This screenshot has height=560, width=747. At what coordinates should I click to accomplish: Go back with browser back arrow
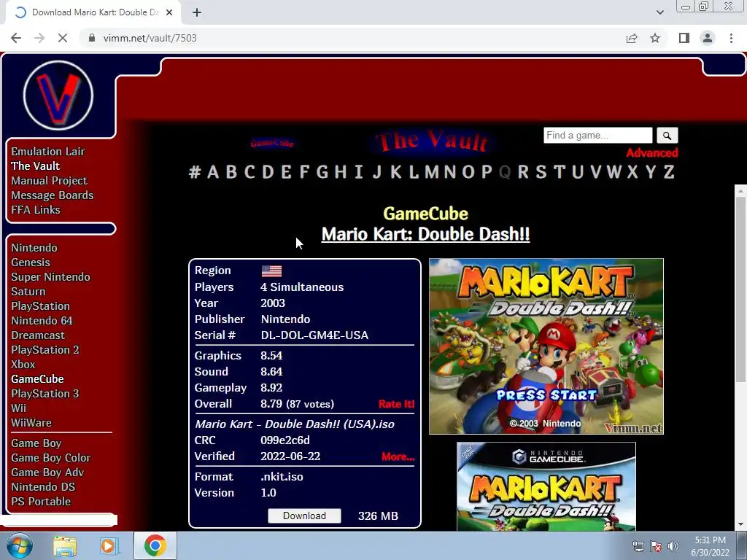(x=16, y=38)
